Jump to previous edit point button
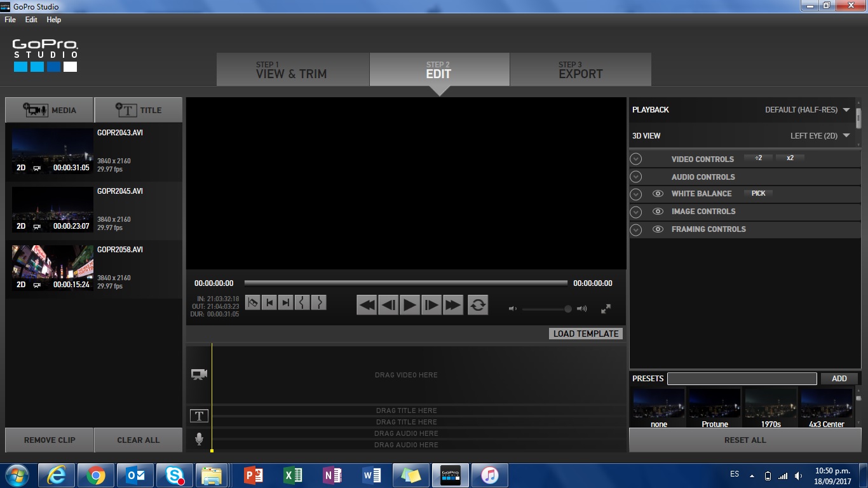Image resolution: width=868 pixels, height=488 pixels. point(269,302)
